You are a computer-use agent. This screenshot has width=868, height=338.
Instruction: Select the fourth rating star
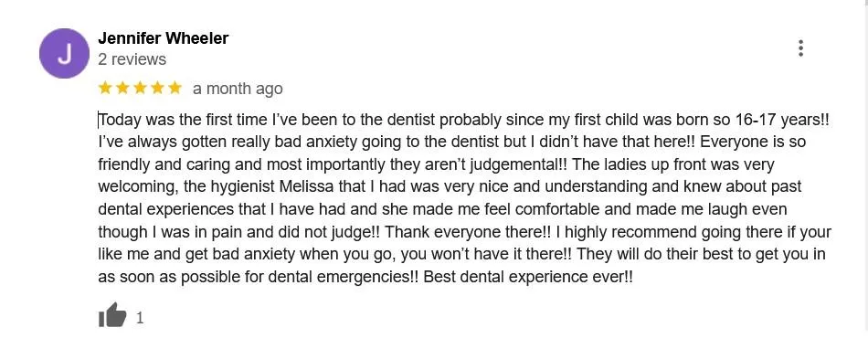click(157, 88)
